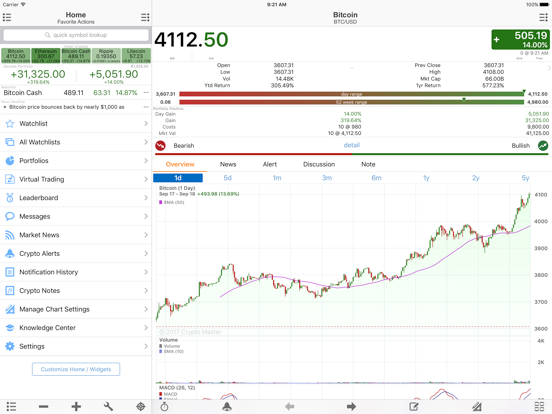Viewport: 552px width, 414px height.
Task: Click the day range bar
Action: click(352, 94)
